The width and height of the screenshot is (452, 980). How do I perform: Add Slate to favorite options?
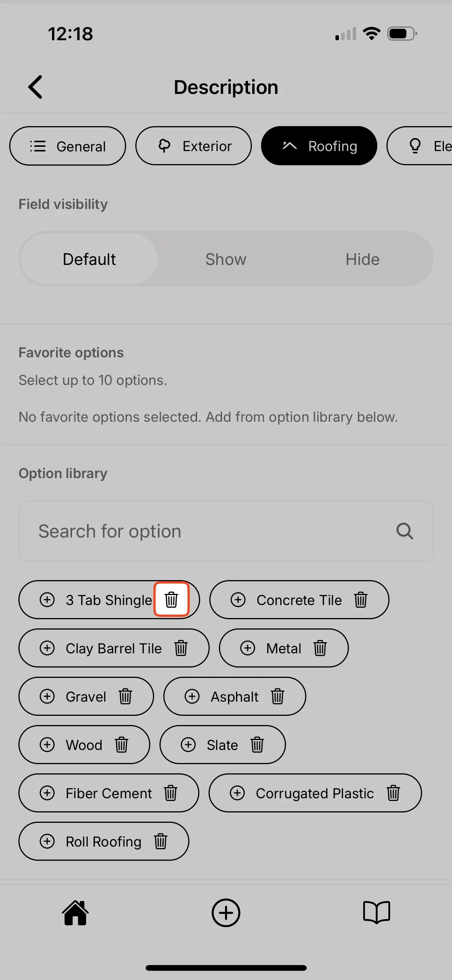(188, 745)
